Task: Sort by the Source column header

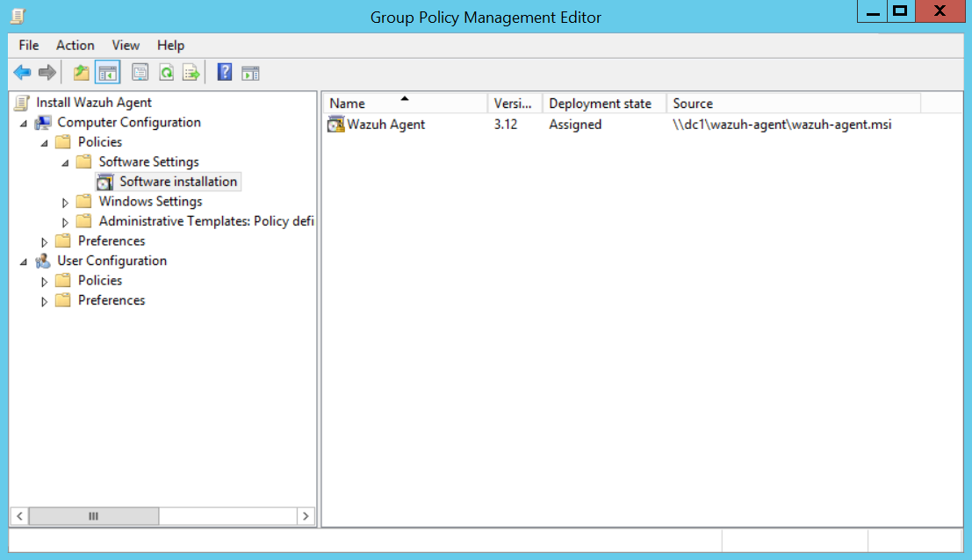Action: tap(793, 104)
